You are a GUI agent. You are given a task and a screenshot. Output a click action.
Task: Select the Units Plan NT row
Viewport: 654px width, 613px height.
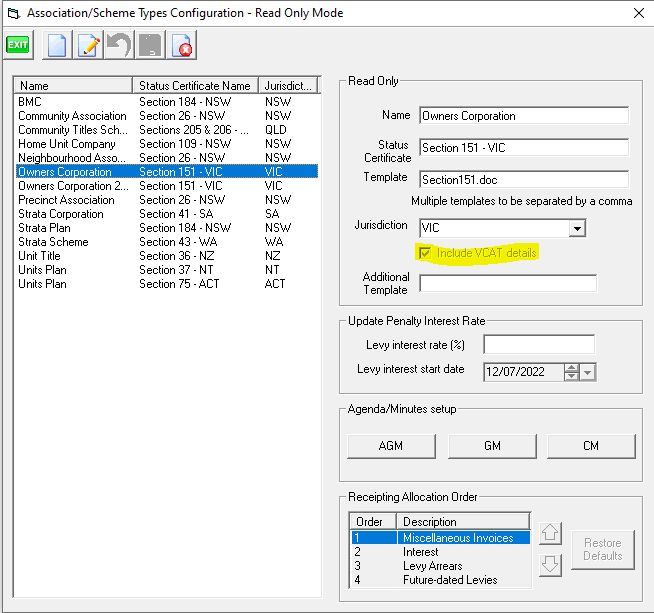pos(167,270)
